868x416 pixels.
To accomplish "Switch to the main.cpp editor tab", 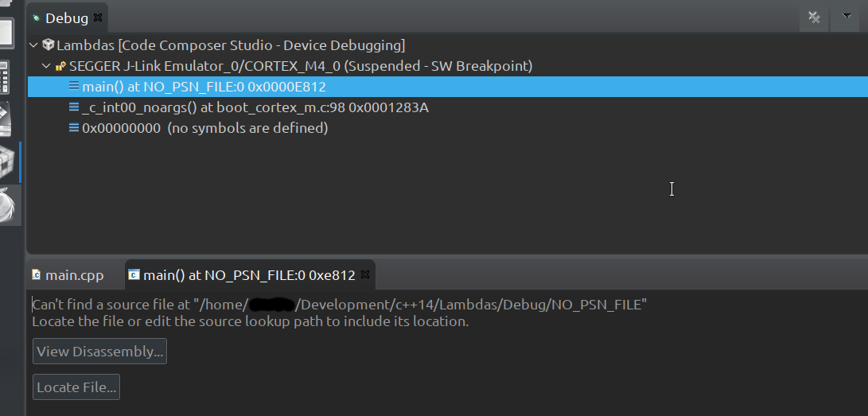I will tap(68, 275).
